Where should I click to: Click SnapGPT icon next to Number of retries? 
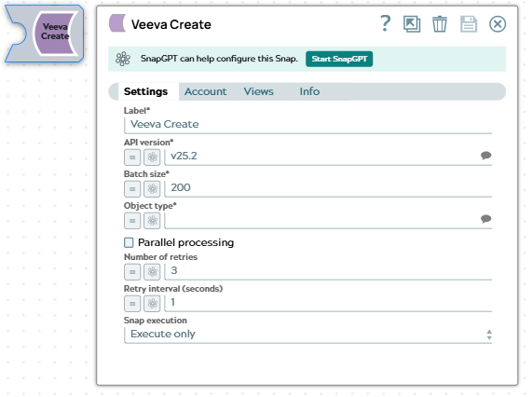pyautogui.click(x=152, y=272)
